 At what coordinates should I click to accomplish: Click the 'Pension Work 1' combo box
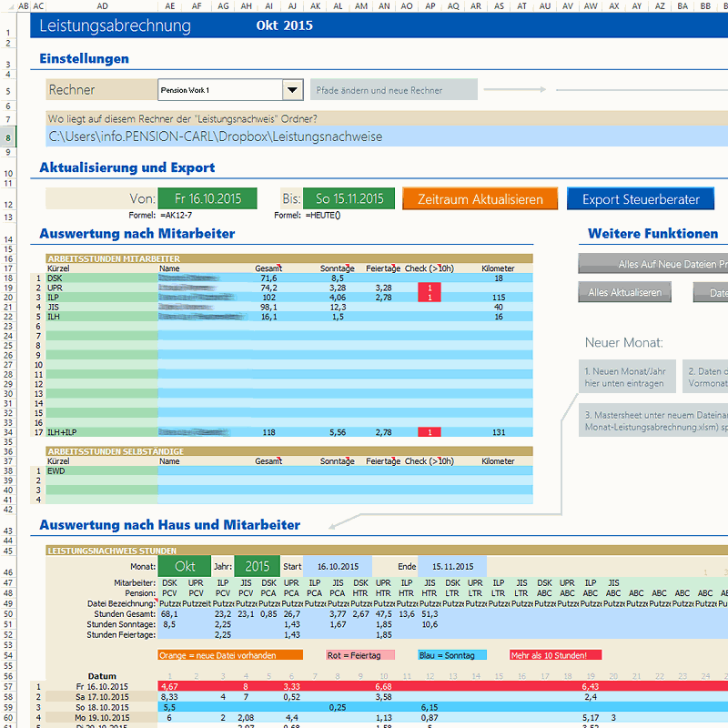point(219,90)
